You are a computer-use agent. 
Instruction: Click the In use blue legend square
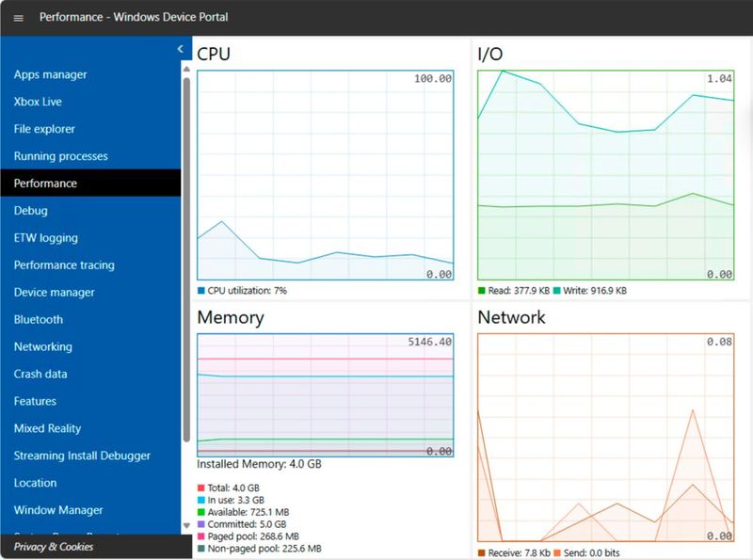199,500
